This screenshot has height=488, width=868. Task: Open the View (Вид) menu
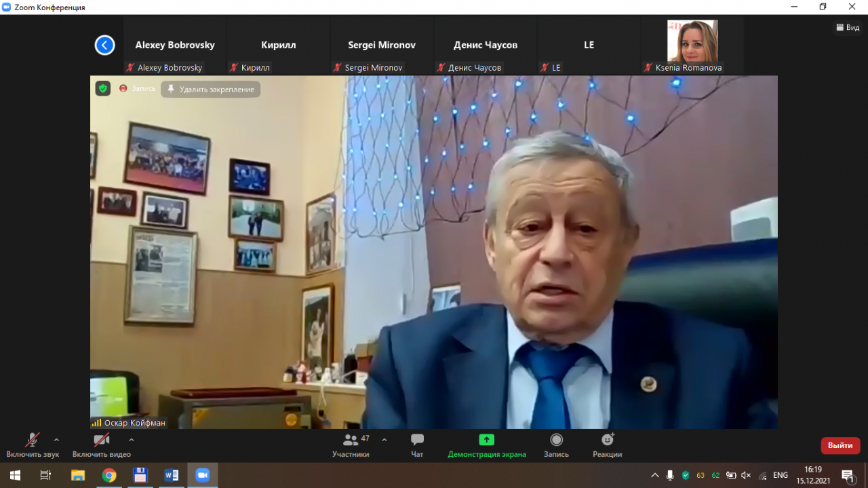click(x=848, y=28)
